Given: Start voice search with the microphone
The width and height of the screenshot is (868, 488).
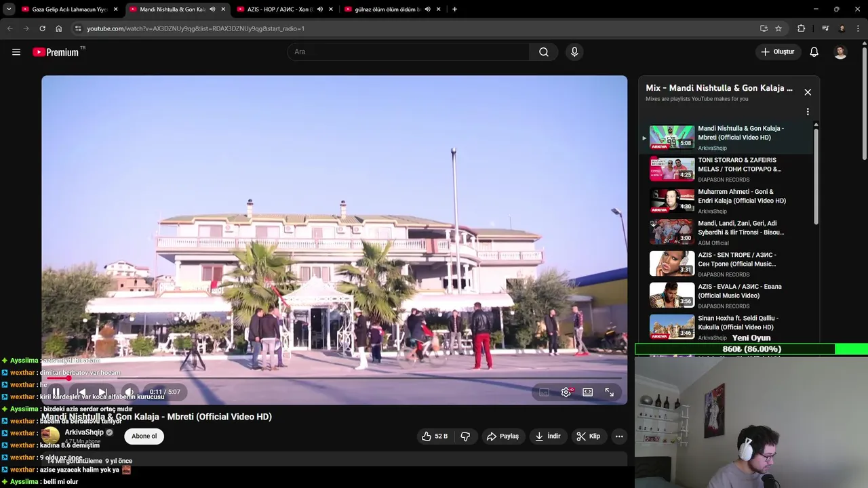Looking at the screenshot, I should pyautogui.click(x=574, y=52).
